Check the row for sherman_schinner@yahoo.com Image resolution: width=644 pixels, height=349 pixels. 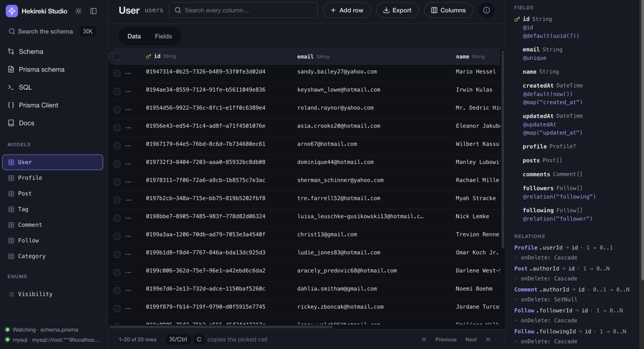point(117,182)
